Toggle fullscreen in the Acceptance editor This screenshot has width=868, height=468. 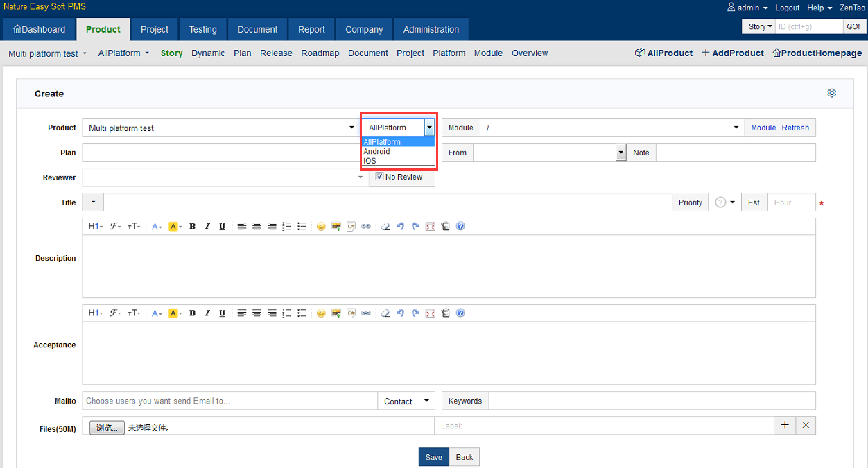point(431,313)
